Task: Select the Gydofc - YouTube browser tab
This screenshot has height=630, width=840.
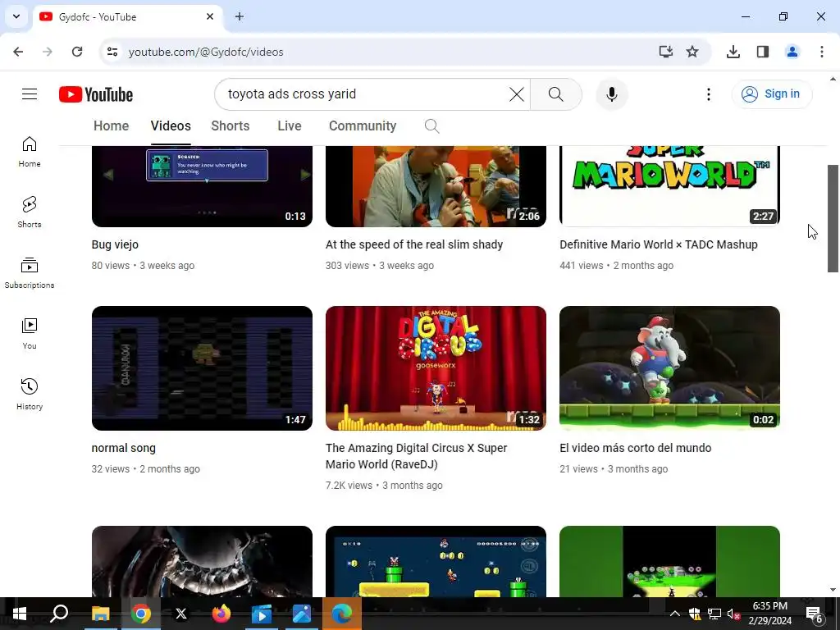Action: [127, 16]
